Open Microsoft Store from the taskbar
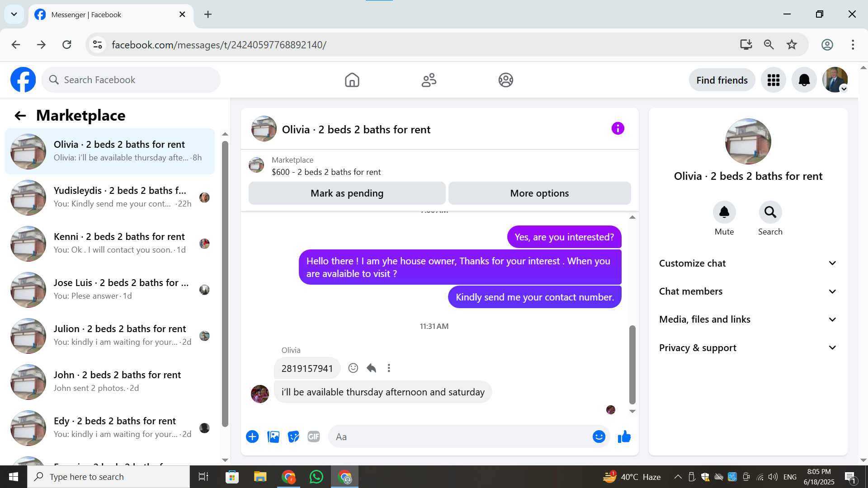Screen dimensions: 868x488 click(x=232, y=477)
